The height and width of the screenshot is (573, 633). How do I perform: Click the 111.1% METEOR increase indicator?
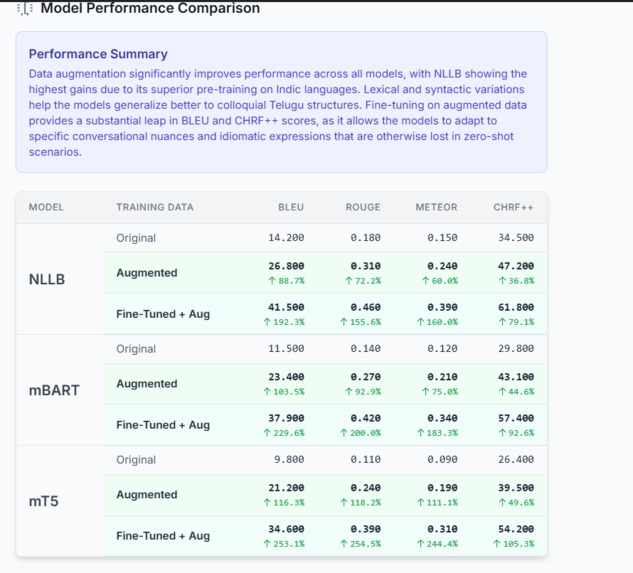437,503
